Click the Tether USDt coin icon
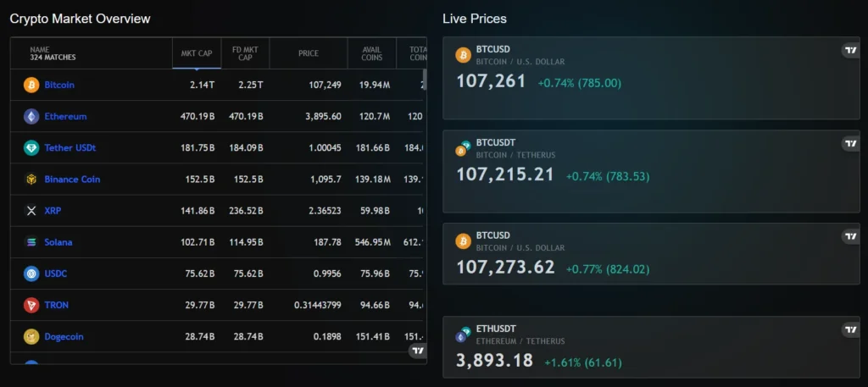This screenshot has width=868, height=387. tap(31, 148)
